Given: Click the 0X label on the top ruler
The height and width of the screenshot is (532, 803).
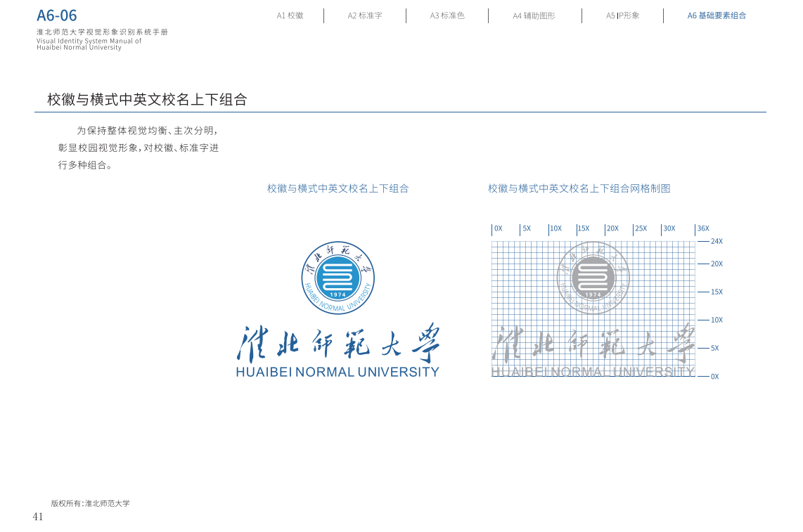Looking at the screenshot, I should [499, 228].
